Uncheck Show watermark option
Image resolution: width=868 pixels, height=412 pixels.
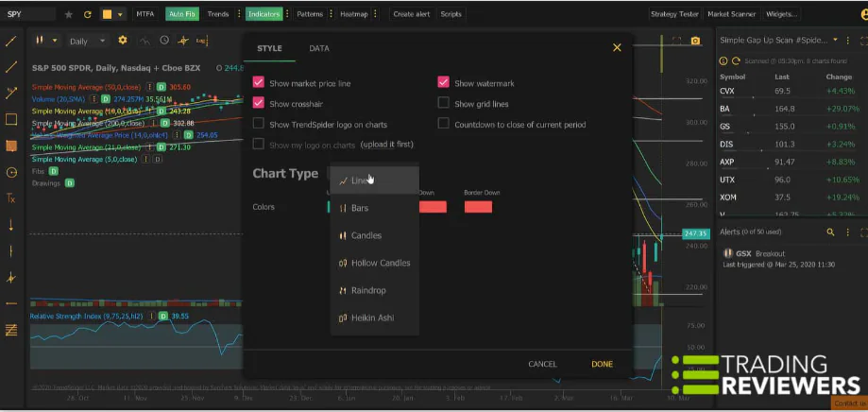(443, 83)
